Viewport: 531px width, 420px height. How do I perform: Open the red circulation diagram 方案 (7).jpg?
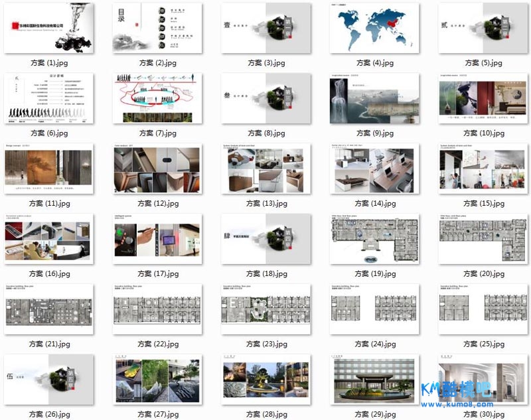(x=157, y=98)
